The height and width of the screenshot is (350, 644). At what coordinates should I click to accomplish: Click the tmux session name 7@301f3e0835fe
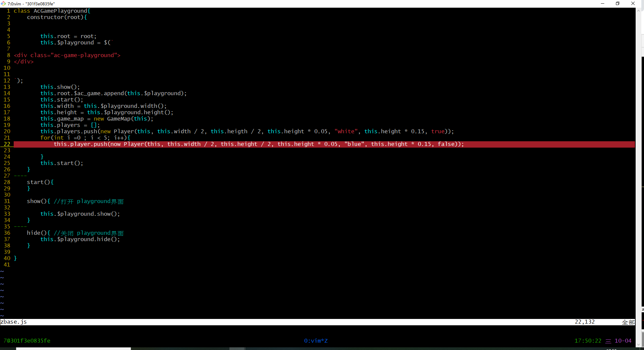(27, 341)
